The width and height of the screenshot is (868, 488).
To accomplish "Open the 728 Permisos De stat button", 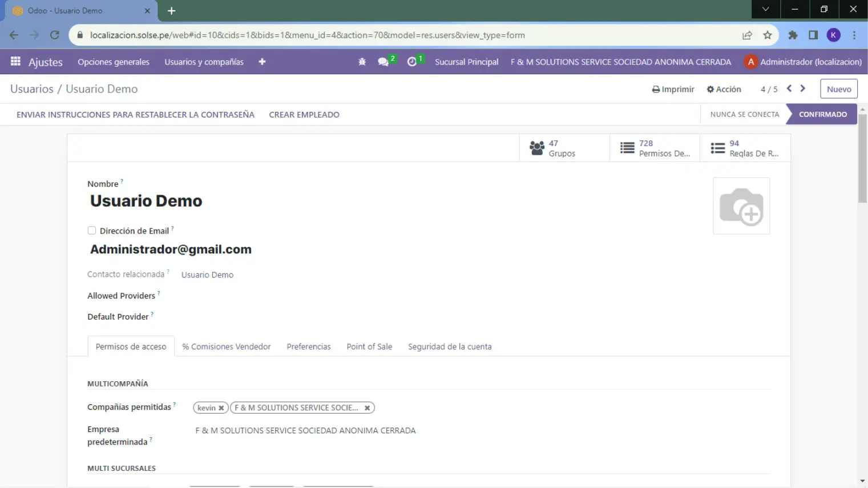I will 655,148.
